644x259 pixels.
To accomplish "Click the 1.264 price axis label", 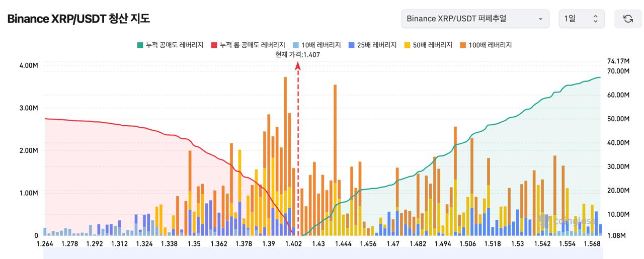I will [45, 244].
